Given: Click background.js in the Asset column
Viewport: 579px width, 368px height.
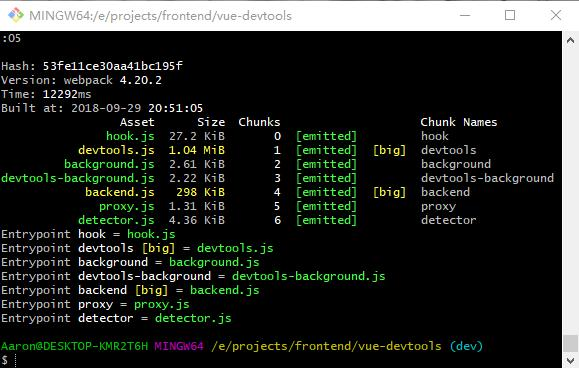Looking at the screenshot, I should click(x=109, y=164).
